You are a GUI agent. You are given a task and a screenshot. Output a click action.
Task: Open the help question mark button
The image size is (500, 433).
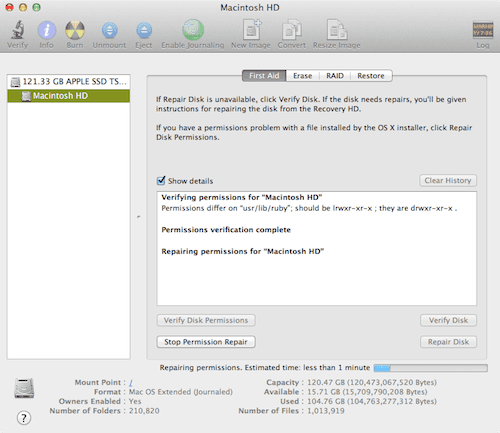point(24,418)
